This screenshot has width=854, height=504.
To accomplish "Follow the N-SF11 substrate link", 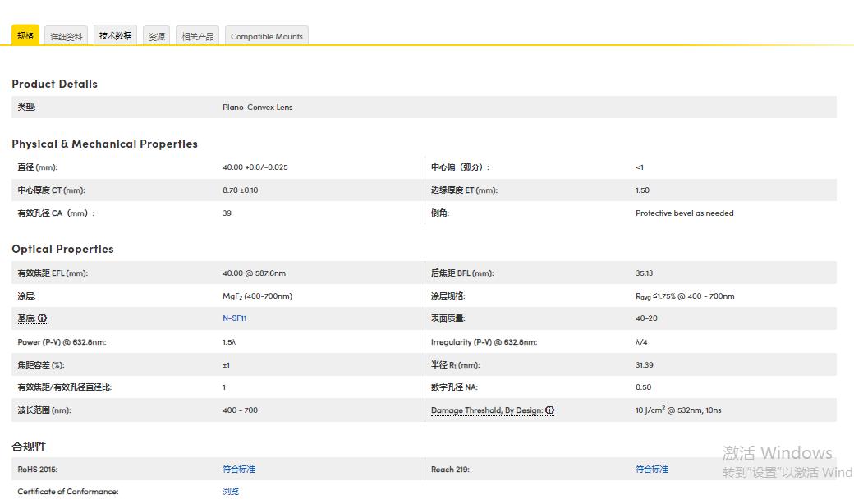I will (236, 318).
